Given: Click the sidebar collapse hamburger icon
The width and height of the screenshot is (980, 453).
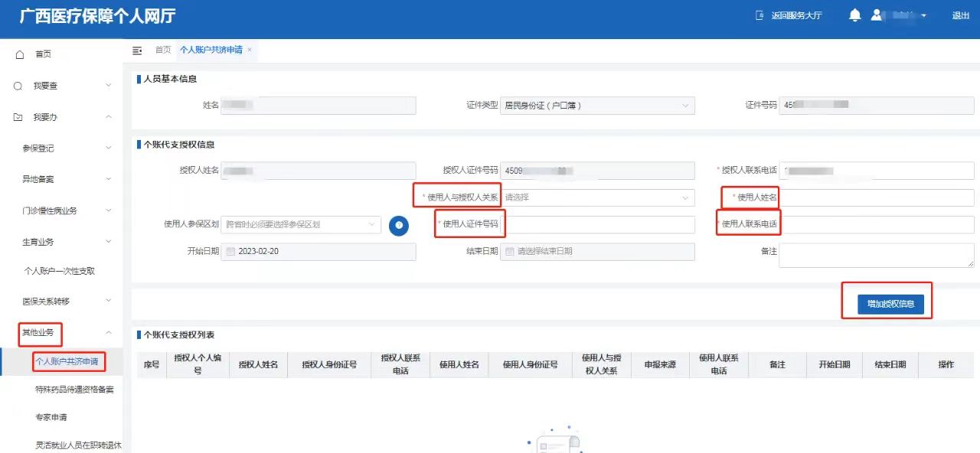Looking at the screenshot, I should (x=137, y=51).
